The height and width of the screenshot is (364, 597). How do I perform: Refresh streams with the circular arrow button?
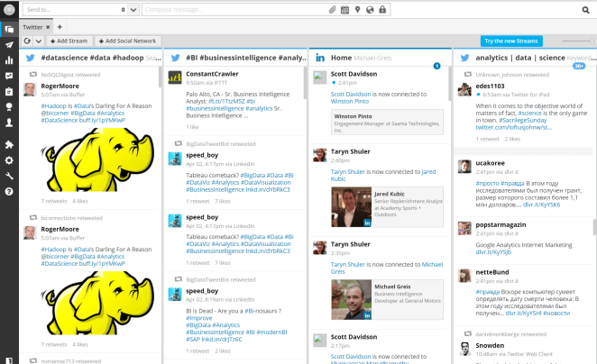(27, 41)
